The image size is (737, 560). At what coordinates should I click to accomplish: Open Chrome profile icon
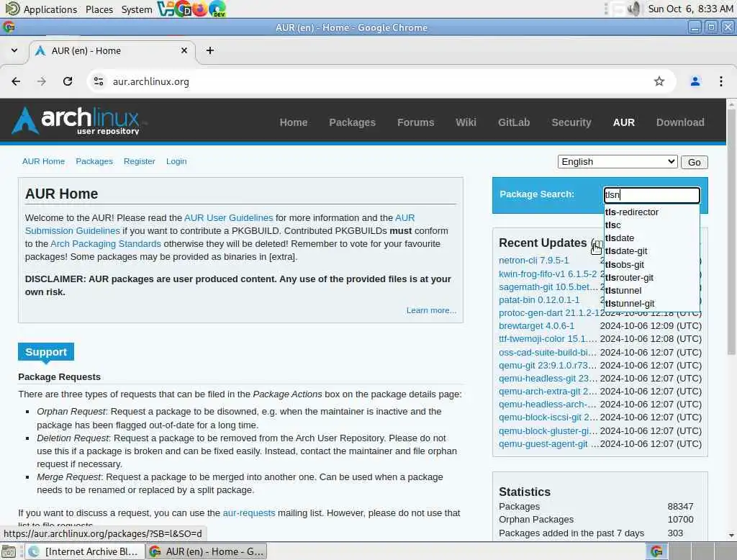point(695,81)
